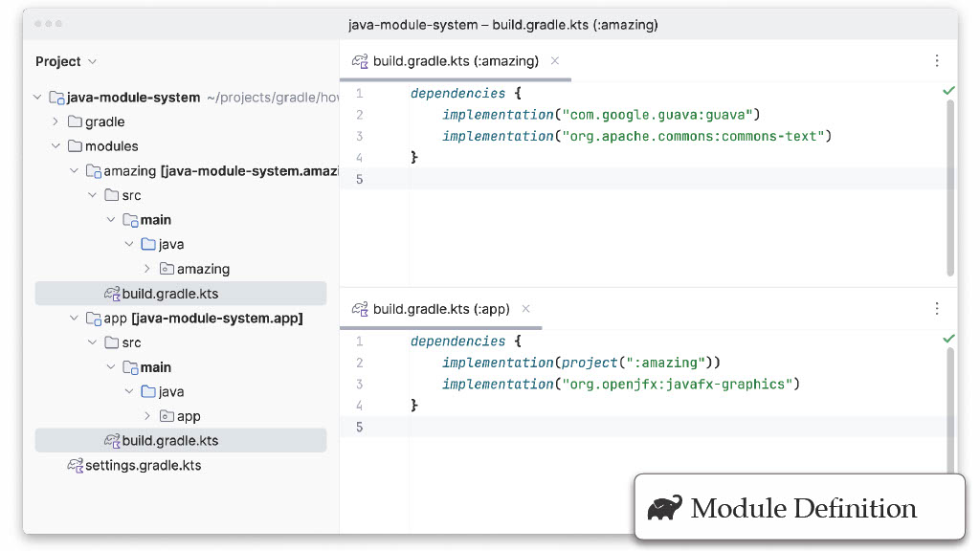Collapse main folder under app module
The height and width of the screenshot is (551, 980).
(x=111, y=367)
